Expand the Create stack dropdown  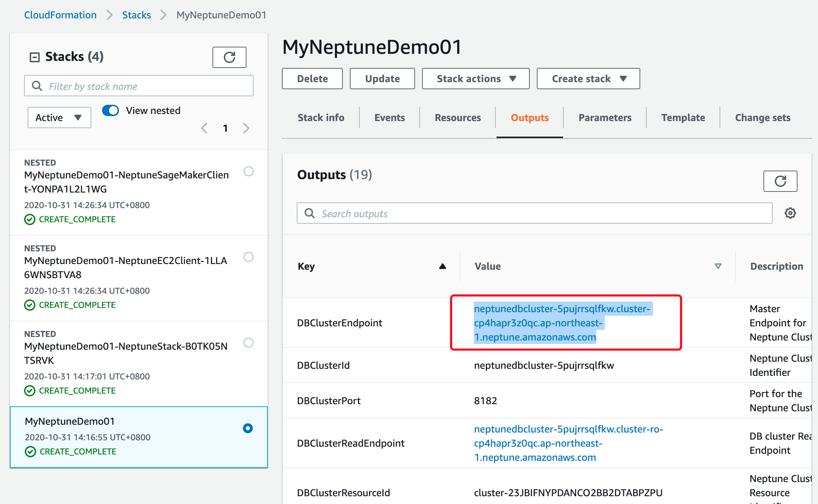click(588, 79)
